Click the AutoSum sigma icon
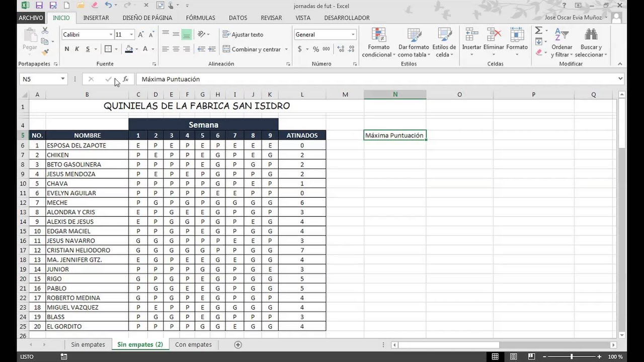 pos(538,31)
